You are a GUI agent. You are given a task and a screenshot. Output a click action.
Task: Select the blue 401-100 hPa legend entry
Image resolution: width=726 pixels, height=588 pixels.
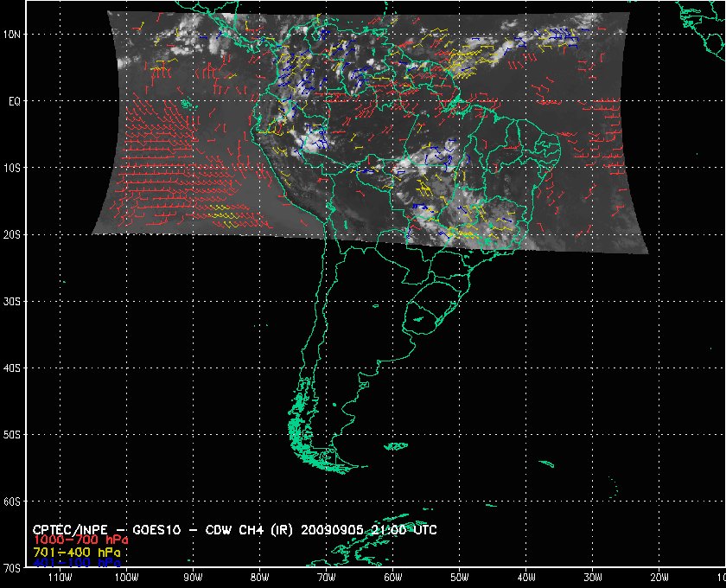tap(77, 563)
